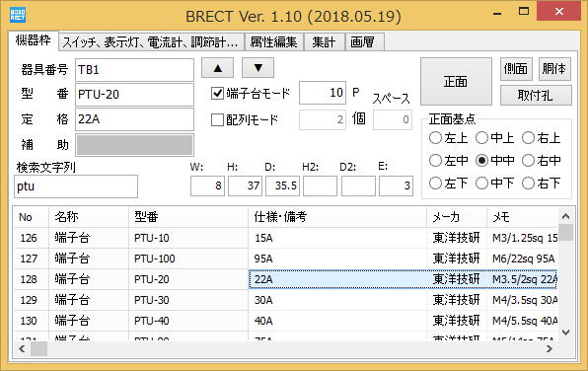Click the 正面 button
The width and height of the screenshot is (588, 371).
456,81
